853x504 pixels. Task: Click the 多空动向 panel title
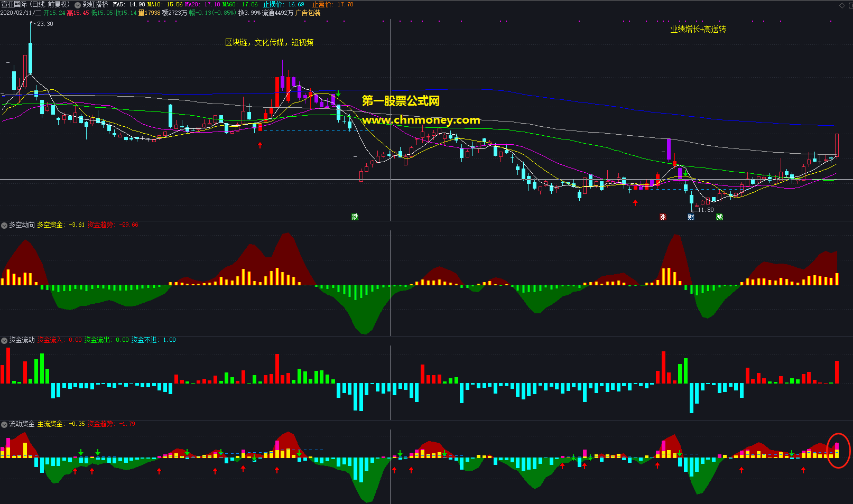click(x=22, y=225)
